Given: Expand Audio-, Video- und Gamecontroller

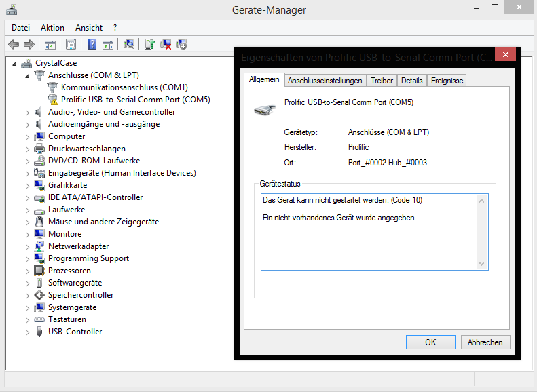Looking at the screenshot, I should (27, 112).
